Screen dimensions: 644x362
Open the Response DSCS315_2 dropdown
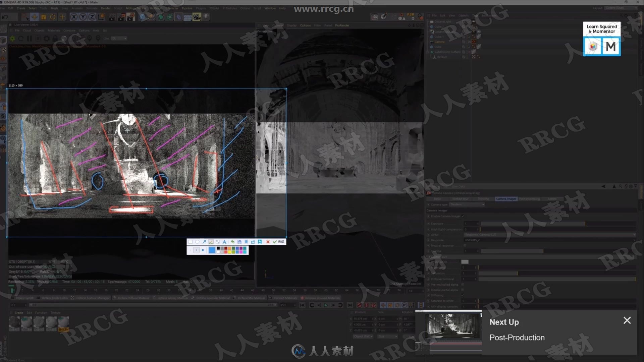[x=550, y=240]
